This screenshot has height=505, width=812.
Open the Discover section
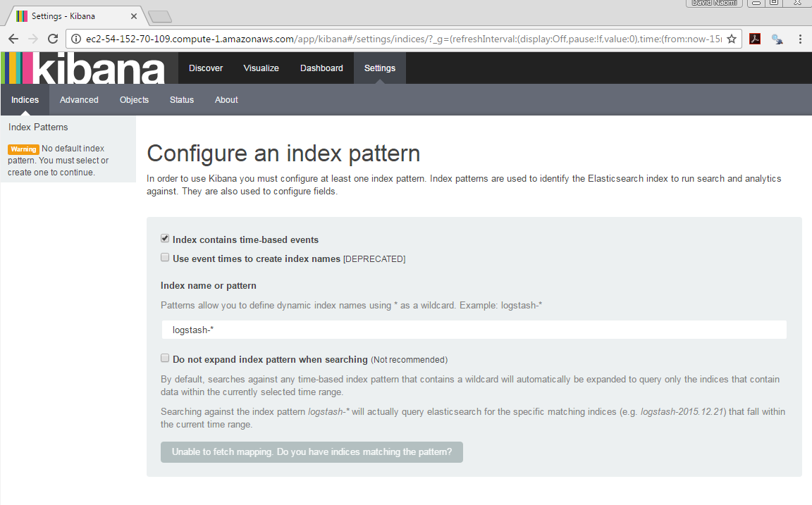pos(206,68)
